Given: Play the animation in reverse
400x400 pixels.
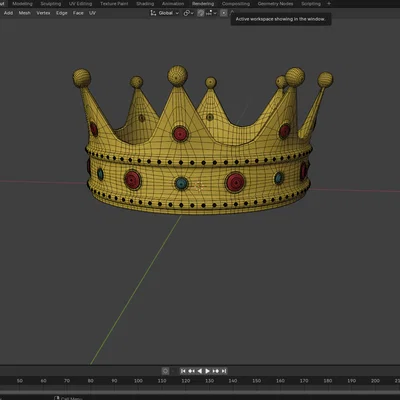Looking at the screenshot, I should point(200,371).
